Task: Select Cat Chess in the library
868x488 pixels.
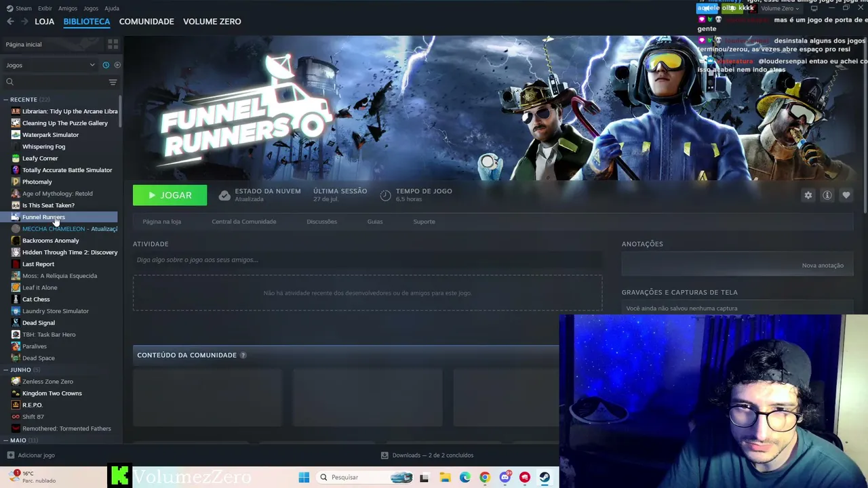Action: pyautogui.click(x=36, y=300)
